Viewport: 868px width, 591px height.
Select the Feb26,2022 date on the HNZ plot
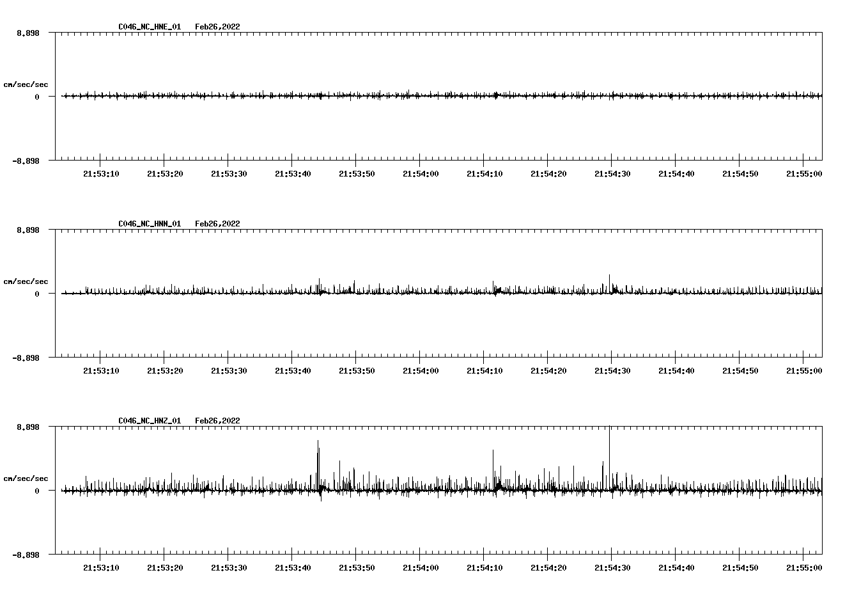217,421
